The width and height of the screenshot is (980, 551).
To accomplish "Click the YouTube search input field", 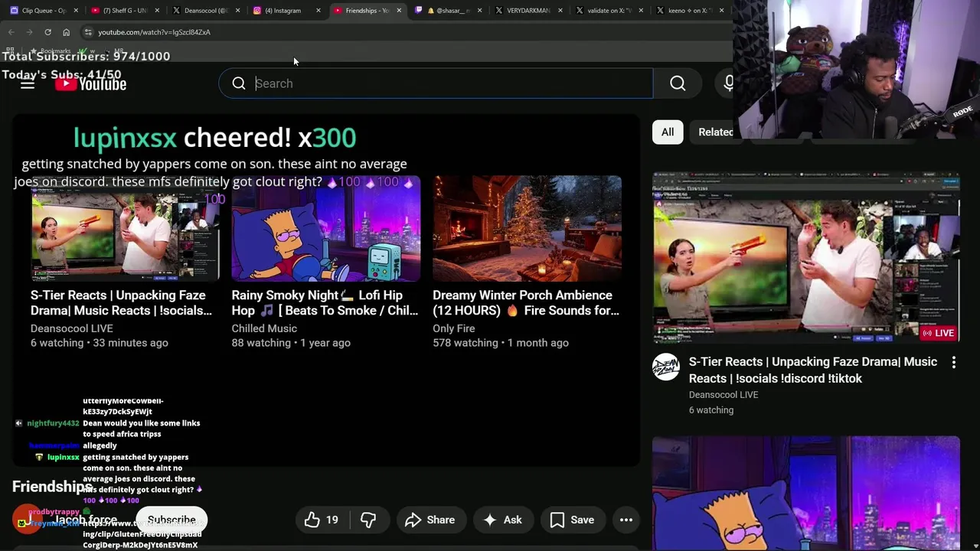I will 436,83.
